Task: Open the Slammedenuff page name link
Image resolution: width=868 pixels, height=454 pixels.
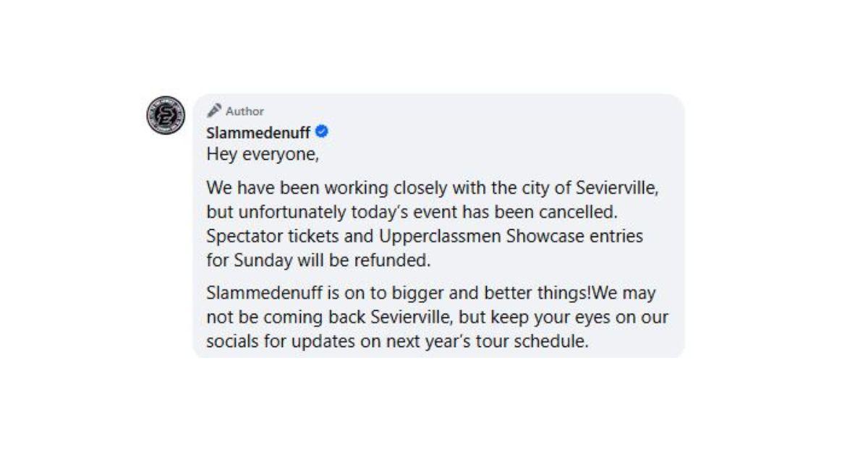Action: pos(258,133)
